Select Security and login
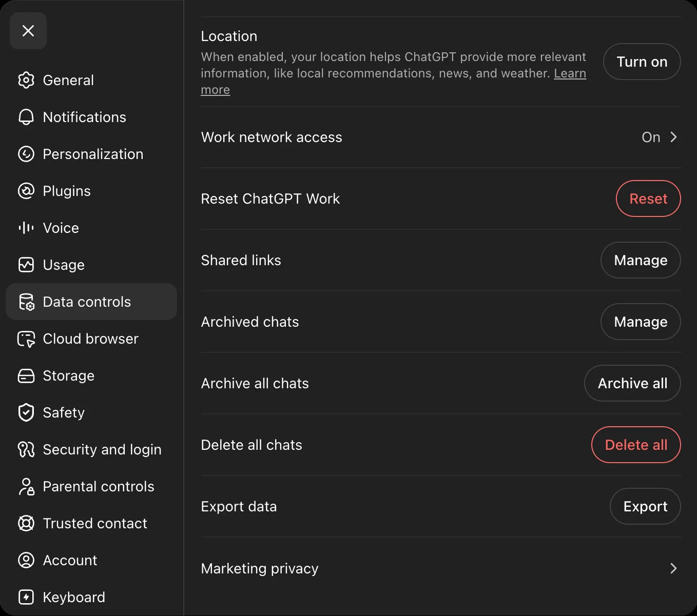697x616 pixels. tap(91, 449)
